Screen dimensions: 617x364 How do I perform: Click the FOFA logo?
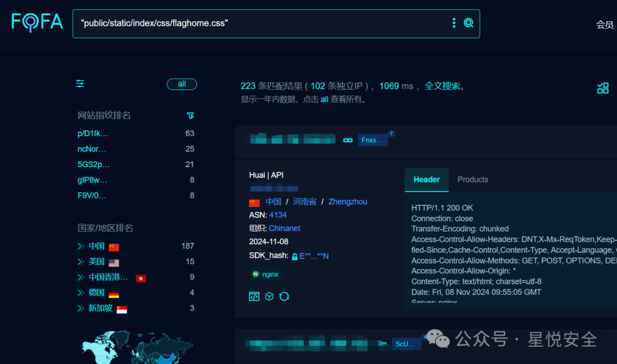37,22
